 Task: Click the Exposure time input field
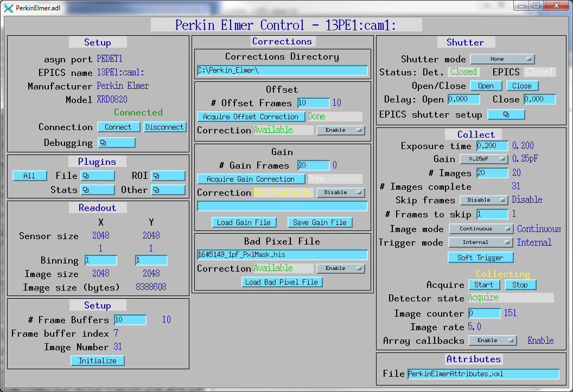[x=492, y=146]
